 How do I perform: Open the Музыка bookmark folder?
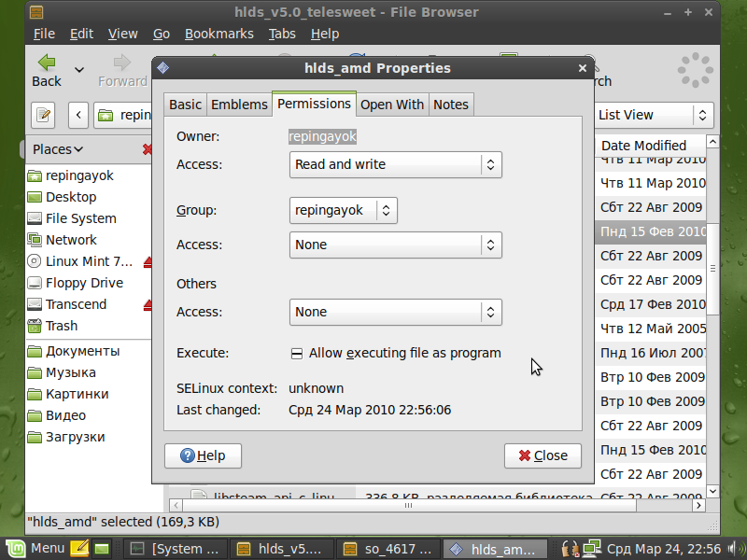tap(62, 372)
